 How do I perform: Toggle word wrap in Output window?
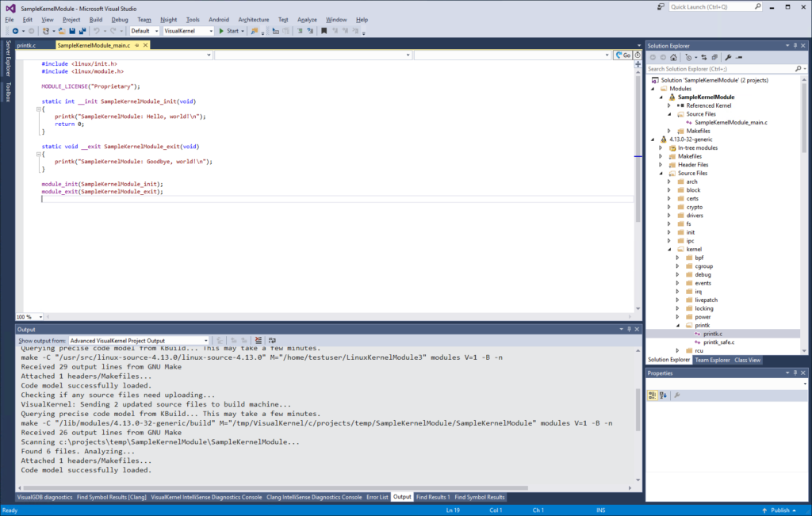coord(272,341)
